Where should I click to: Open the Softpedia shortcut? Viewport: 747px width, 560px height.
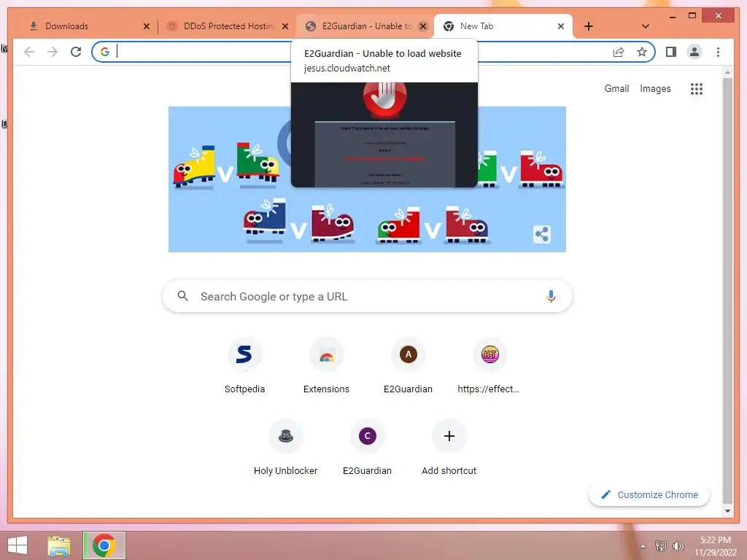coord(244,366)
